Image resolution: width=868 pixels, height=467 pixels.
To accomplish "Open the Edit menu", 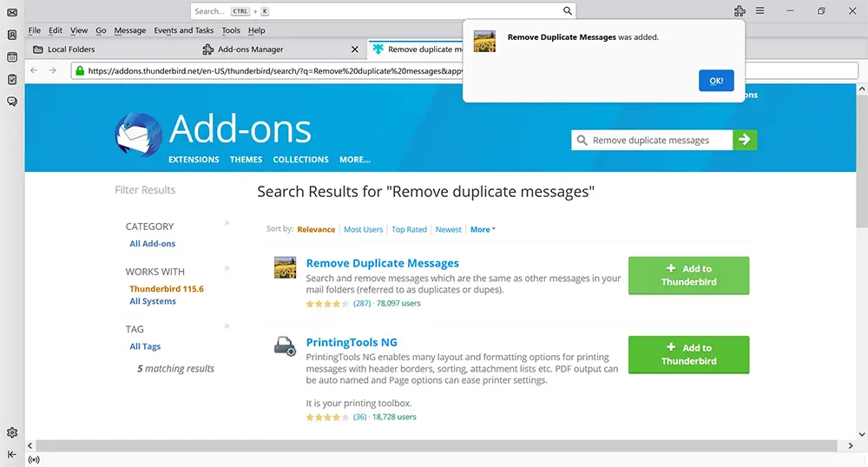I will click(56, 30).
